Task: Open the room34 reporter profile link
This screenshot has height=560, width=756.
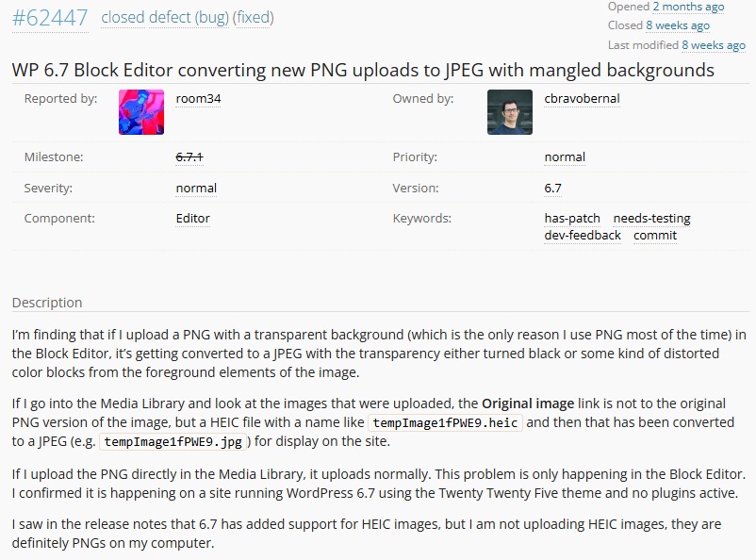Action: 198,98
